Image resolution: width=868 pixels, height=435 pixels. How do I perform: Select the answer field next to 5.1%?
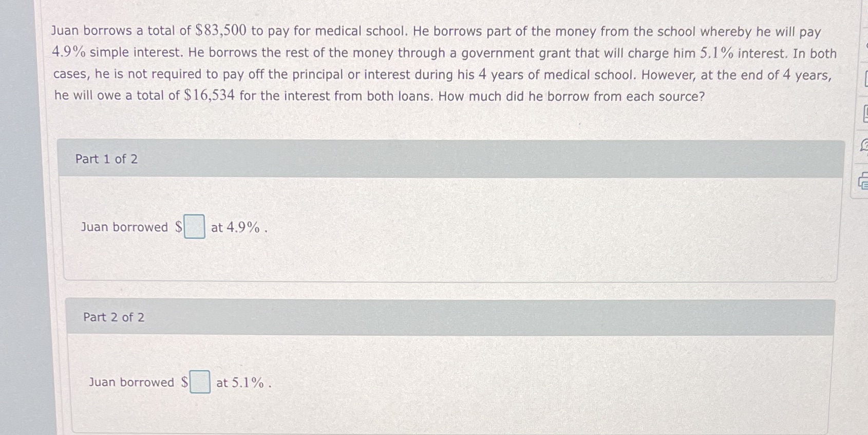[x=200, y=382]
